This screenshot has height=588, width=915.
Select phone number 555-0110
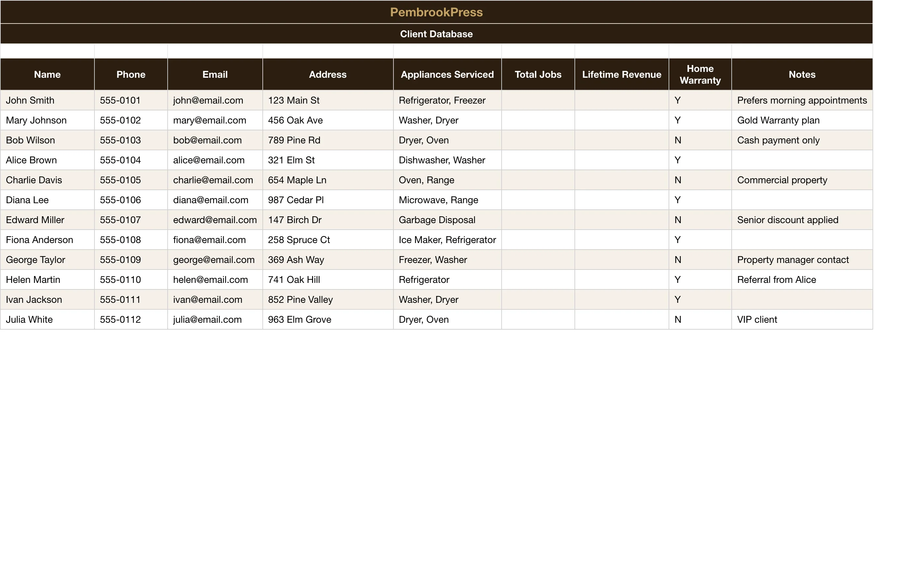click(131, 280)
